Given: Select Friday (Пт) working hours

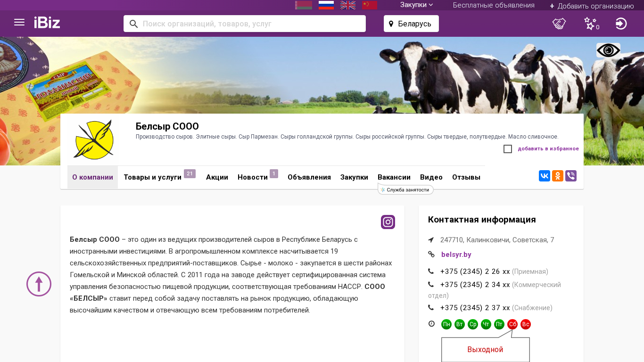Looking at the screenshot, I should point(499,324).
